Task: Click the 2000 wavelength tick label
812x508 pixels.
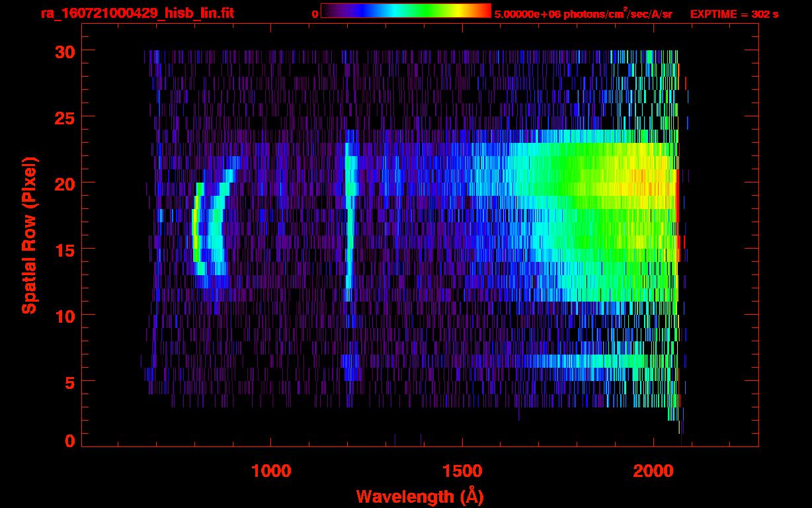Action: 653,471
